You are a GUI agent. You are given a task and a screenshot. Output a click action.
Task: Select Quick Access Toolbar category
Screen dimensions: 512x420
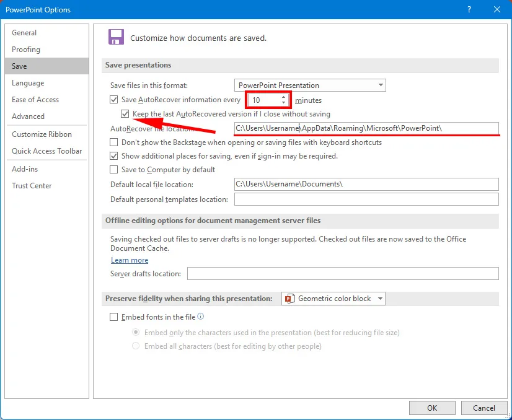(x=46, y=151)
